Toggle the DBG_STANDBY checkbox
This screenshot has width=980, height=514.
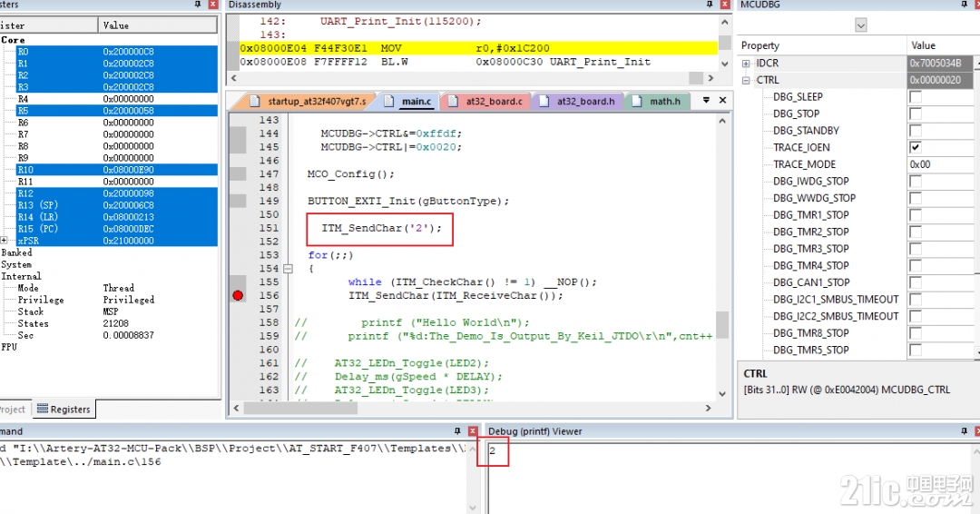point(916,131)
